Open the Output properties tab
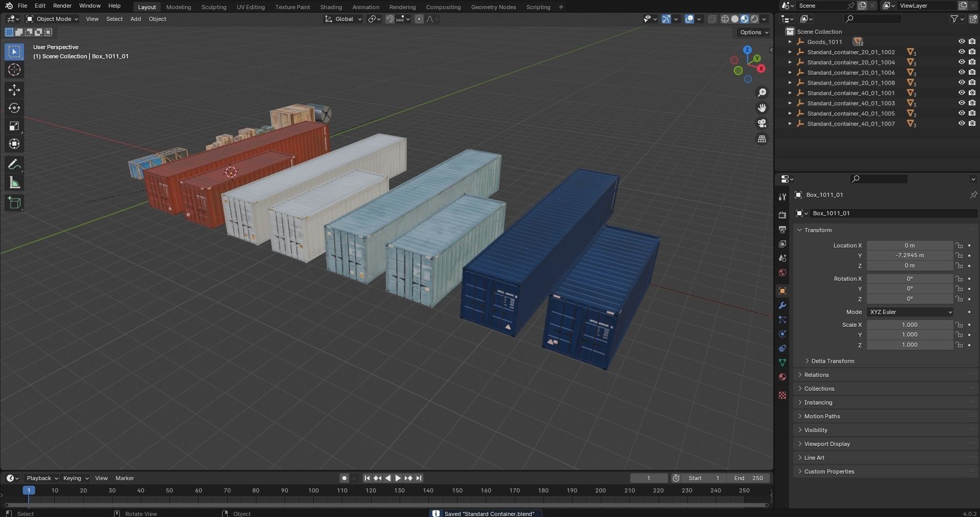The height and width of the screenshot is (517, 980). click(x=782, y=230)
